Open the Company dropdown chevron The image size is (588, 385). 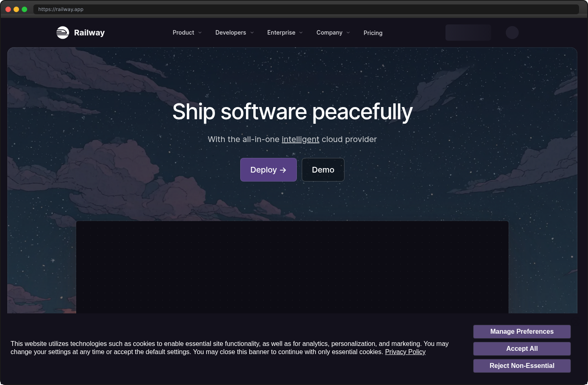point(348,33)
